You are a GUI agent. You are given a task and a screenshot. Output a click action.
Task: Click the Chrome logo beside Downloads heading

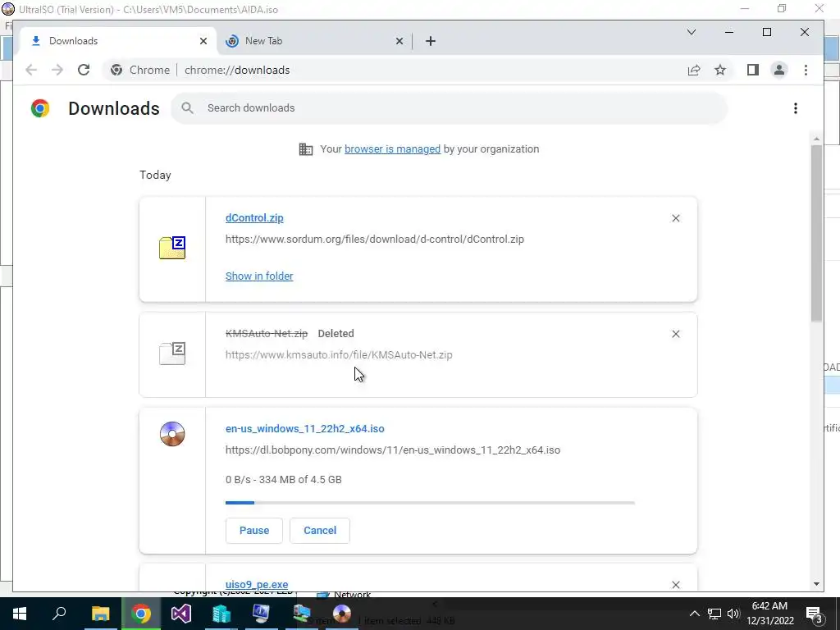click(40, 108)
